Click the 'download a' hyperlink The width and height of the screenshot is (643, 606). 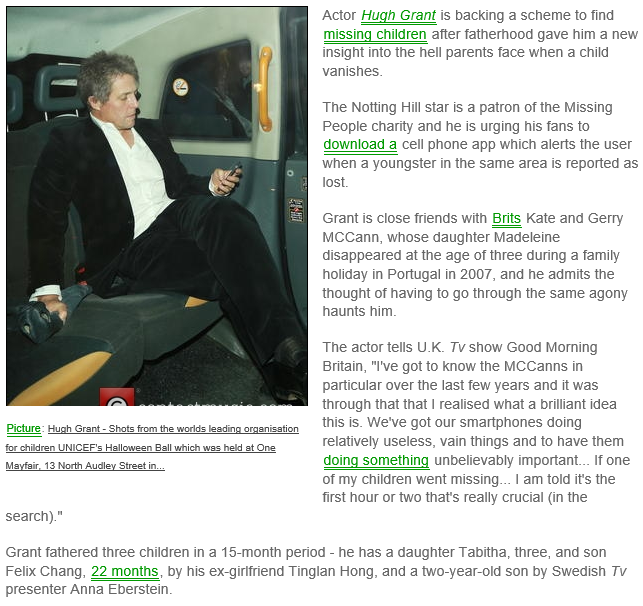(x=360, y=145)
